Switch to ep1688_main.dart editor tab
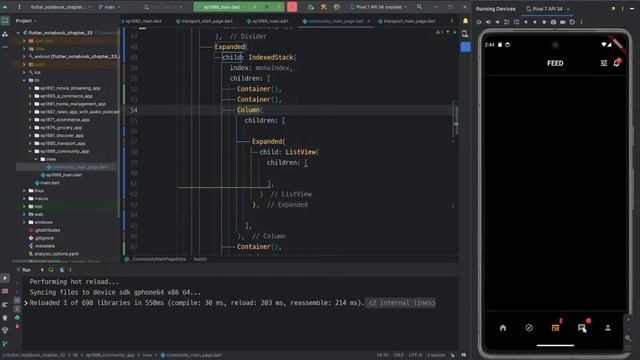Screen dimensions: 640x360 pyautogui.click(x=267, y=21)
